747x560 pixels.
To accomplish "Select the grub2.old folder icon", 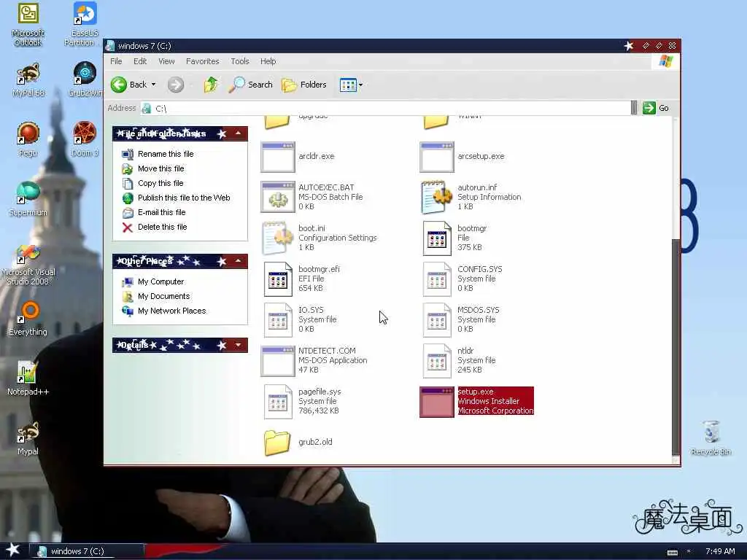I will tap(277, 443).
